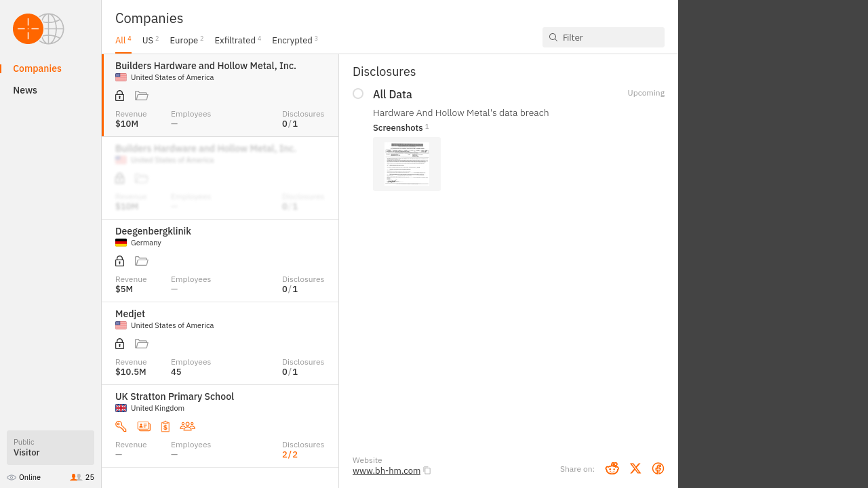
Task: Share on Reddit icon
Action: (x=612, y=468)
